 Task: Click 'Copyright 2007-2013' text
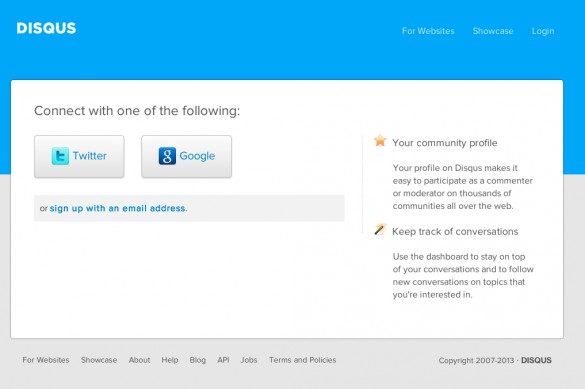[x=476, y=361]
